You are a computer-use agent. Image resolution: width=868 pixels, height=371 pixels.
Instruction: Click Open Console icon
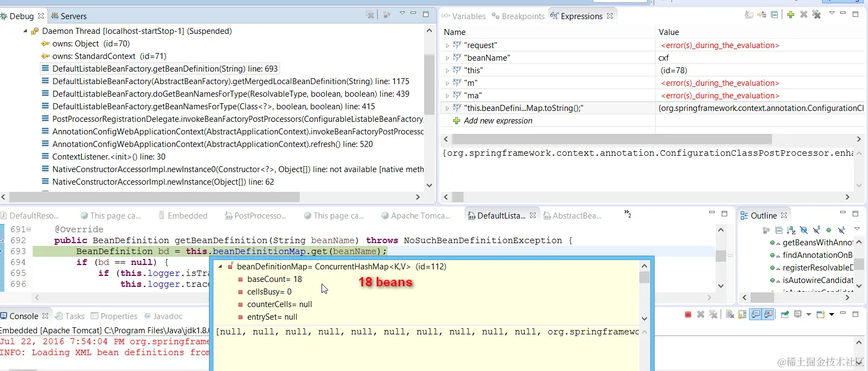point(821,314)
